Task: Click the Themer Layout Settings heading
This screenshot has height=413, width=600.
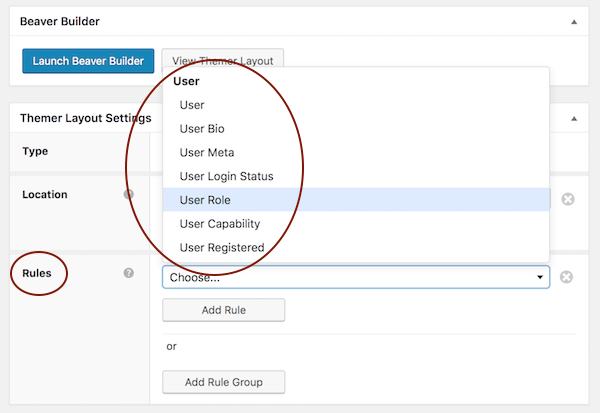Action: point(85,118)
